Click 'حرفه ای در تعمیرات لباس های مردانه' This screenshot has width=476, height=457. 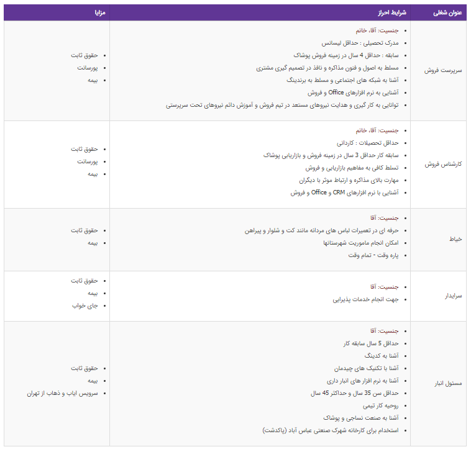[321, 231]
